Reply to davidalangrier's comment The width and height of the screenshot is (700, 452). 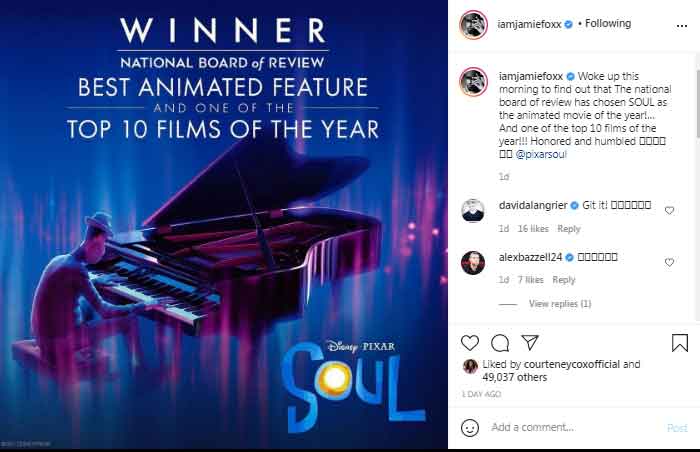tap(569, 229)
